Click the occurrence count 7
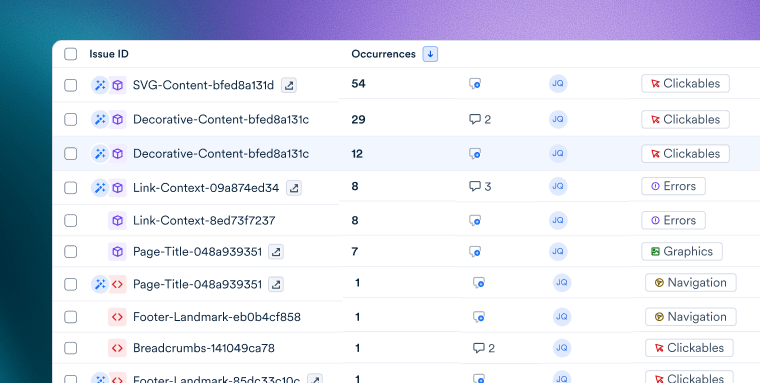Image resolution: width=760 pixels, height=383 pixels. point(355,252)
